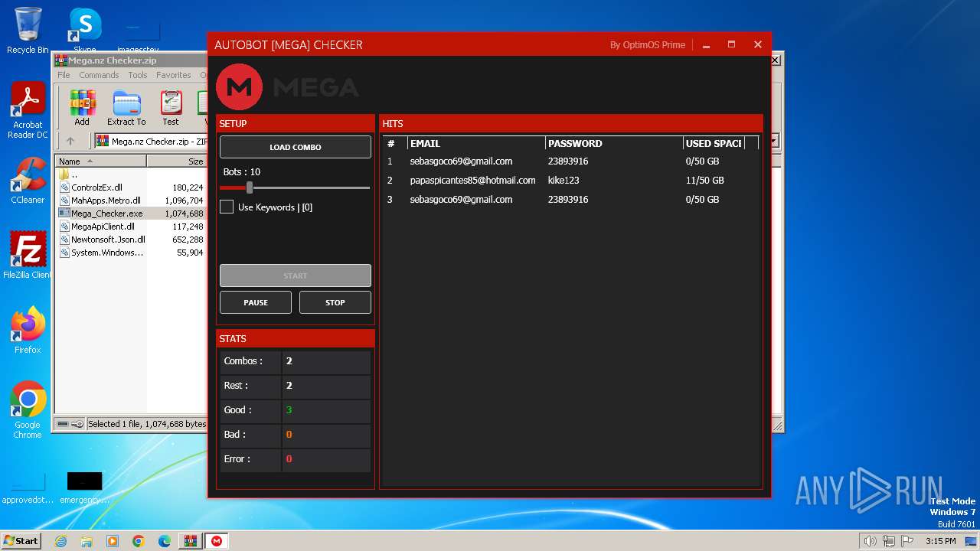The height and width of the screenshot is (551, 980).
Task: Switch to WinRAR taskbar button
Action: pyautogui.click(x=191, y=541)
